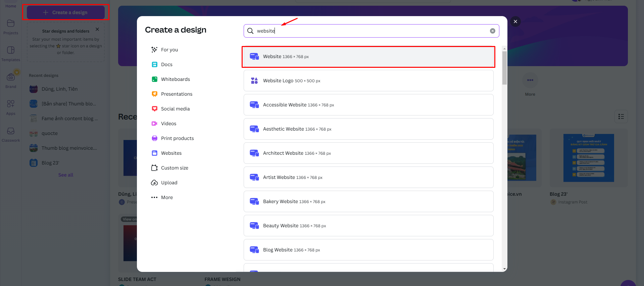
Task: Clear the search text with X icon
Action: point(493,31)
